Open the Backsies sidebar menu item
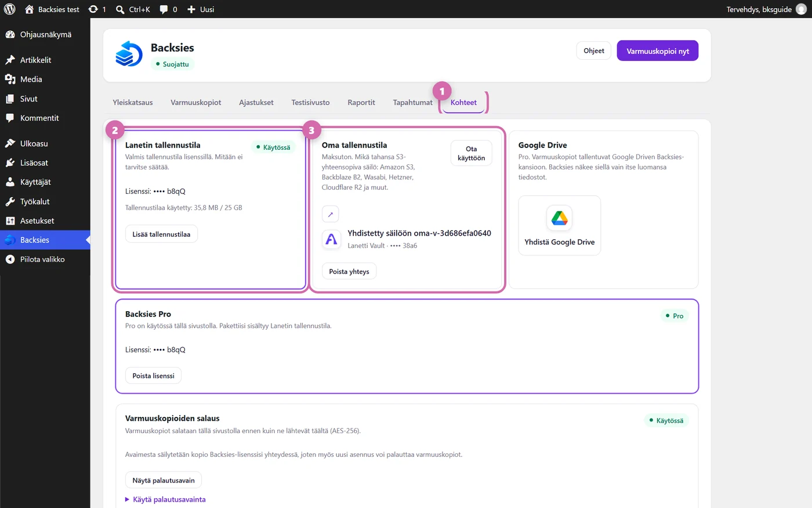The image size is (812, 508). coord(45,240)
